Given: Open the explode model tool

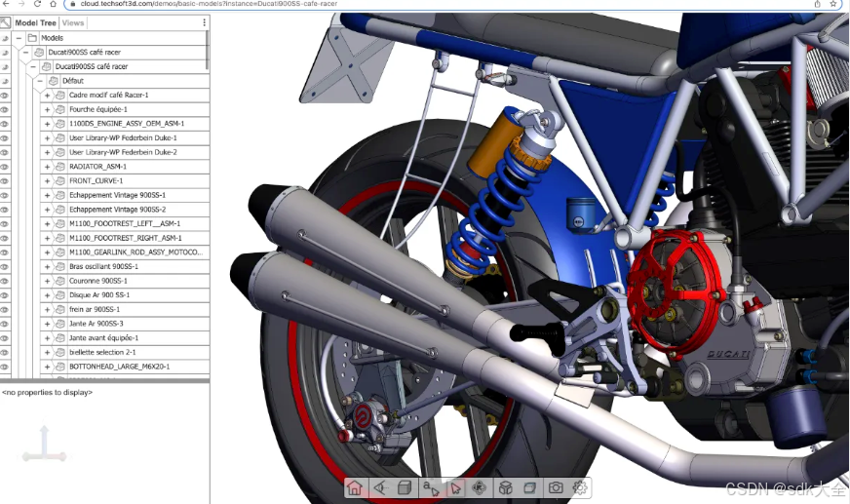Looking at the screenshot, I should tap(505, 487).
